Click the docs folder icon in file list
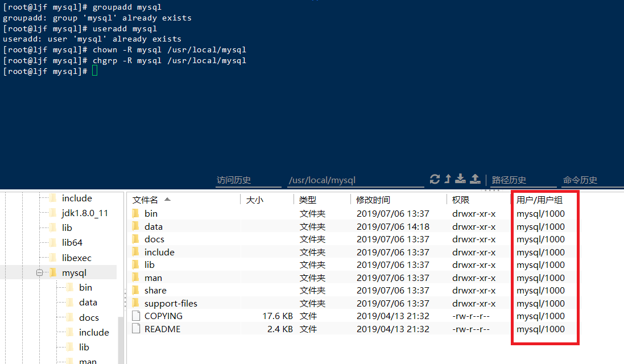The image size is (624, 364). click(136, 239)
